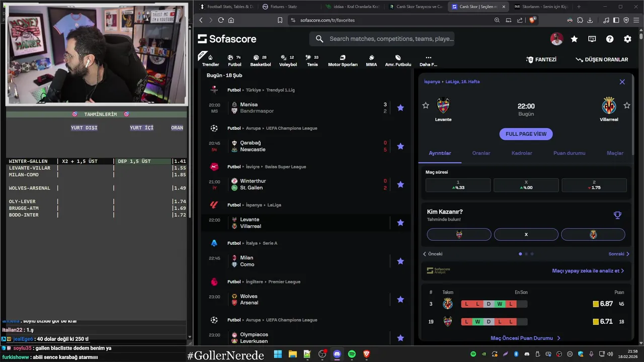
Task: Open the Sofascore favorites star in header
Action: pyautogui.click(x=574, y=39)
